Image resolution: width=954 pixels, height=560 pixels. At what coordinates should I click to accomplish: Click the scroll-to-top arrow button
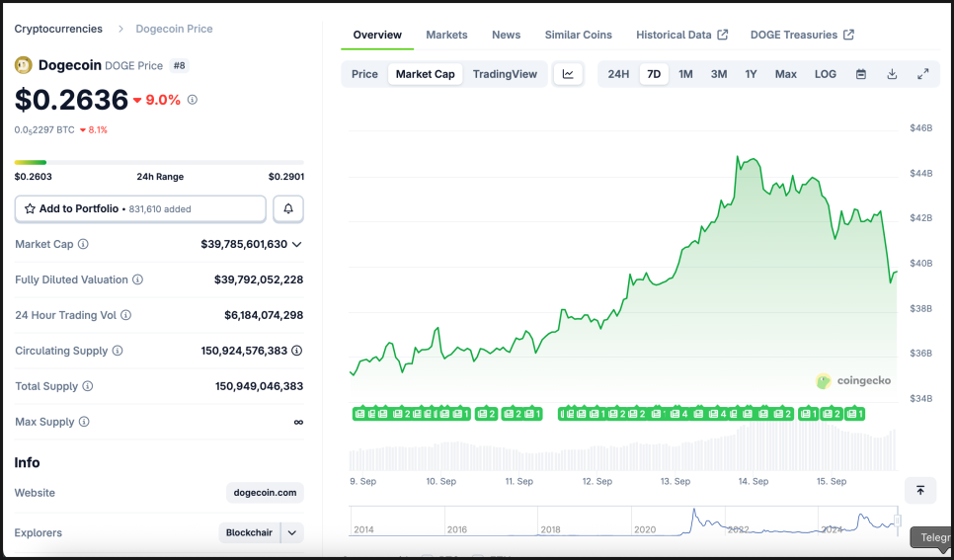[x=920, y=490]
